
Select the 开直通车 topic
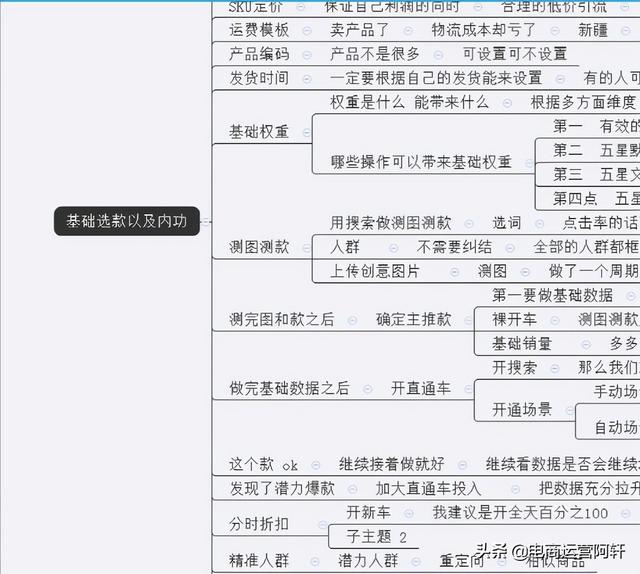click(x=420, y=388)
